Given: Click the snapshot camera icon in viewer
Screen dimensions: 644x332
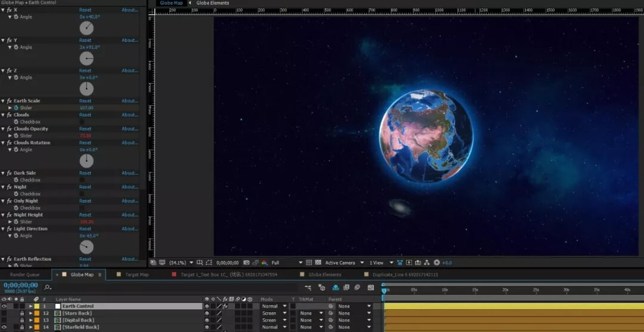Looking at the screenshot, I should point(246,263).
